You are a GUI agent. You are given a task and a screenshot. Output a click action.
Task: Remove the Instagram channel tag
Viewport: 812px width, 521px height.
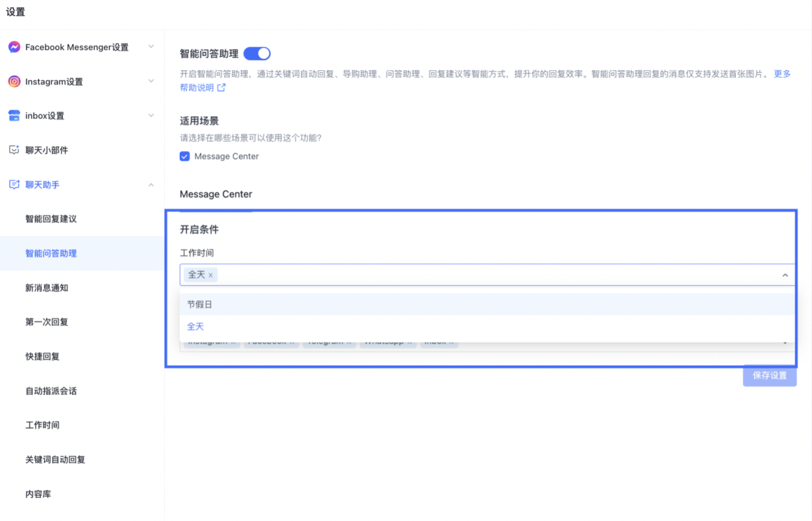pos(233,341)
